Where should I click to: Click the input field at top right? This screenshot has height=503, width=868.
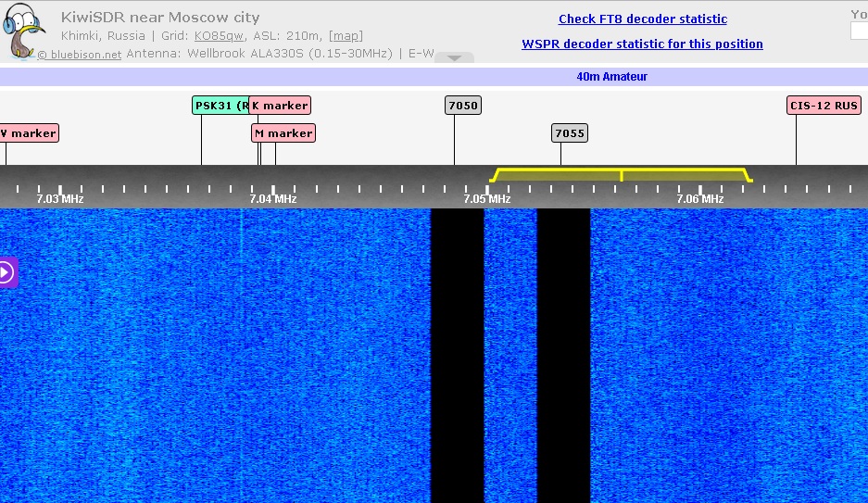point(859,31)
